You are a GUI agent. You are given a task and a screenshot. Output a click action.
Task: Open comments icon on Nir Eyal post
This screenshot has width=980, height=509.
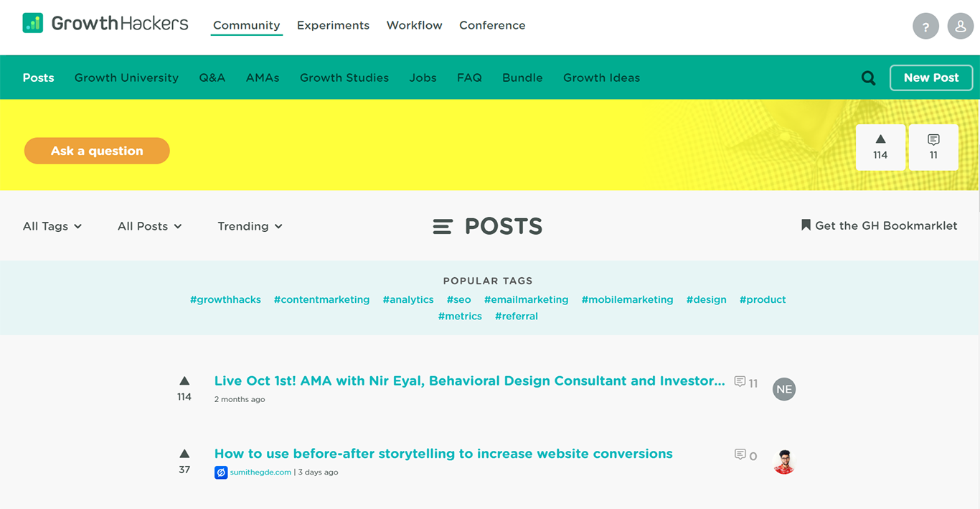pos(740,381)
